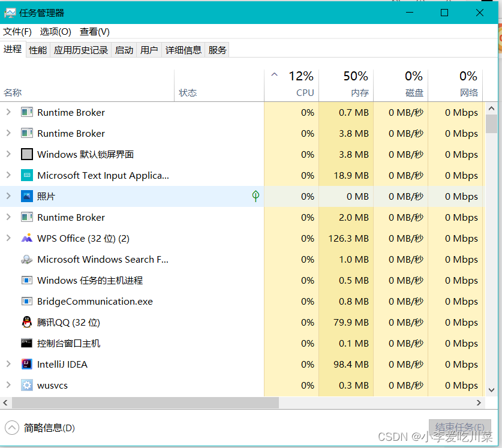Click the first Runtime Broker 0.7 MB icon
Image resolution: width=502 pixels, height=448 pixels.
click(27, 112)
